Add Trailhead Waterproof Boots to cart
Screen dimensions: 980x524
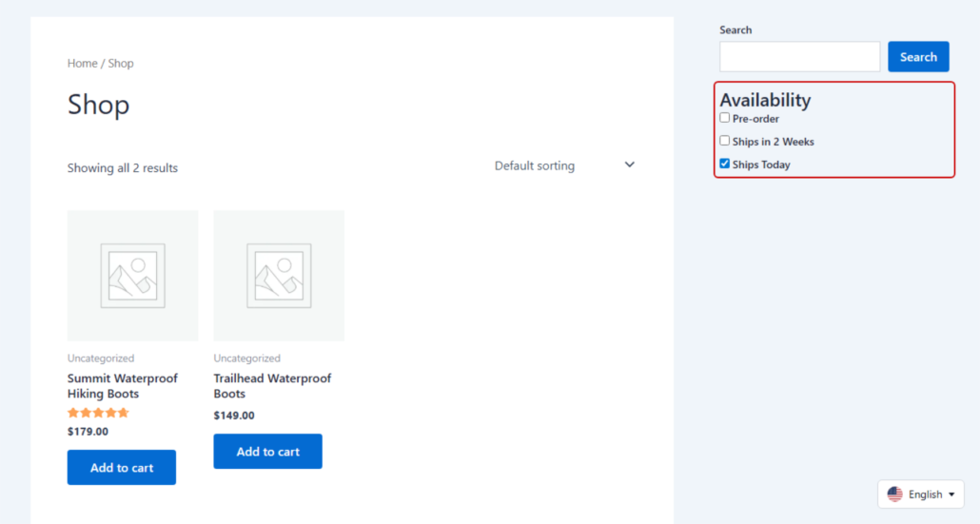tap(267, 451)
